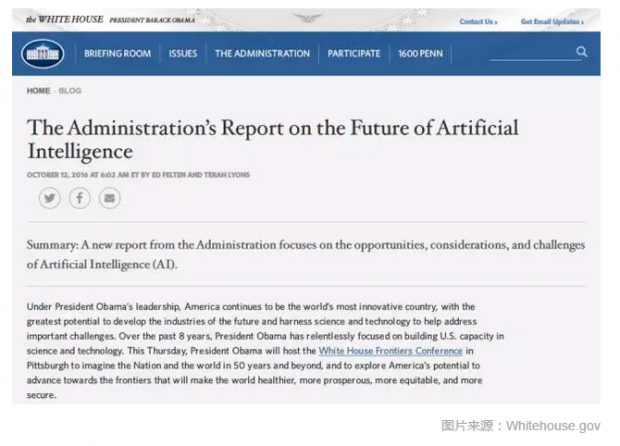Screen dimensions: 620x446
Task: Open the Issues menu
Action: (x=183, y=54)
